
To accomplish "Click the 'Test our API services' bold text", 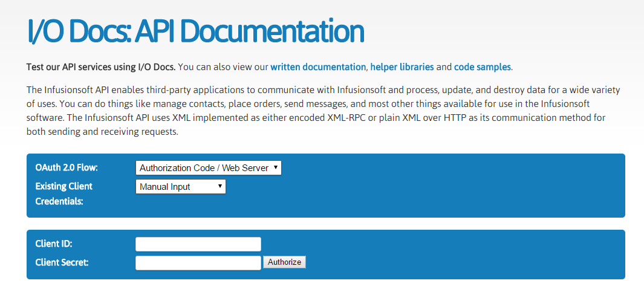I will click(101, 67).
